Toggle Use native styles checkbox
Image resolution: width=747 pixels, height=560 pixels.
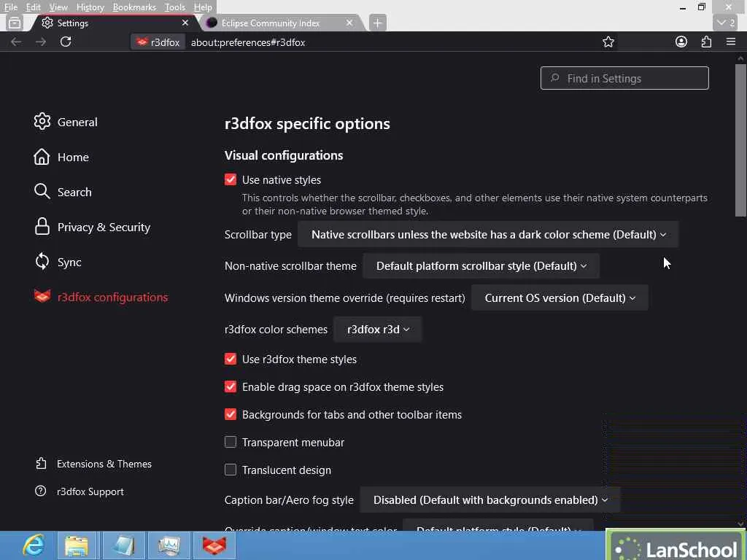[231, 179]
